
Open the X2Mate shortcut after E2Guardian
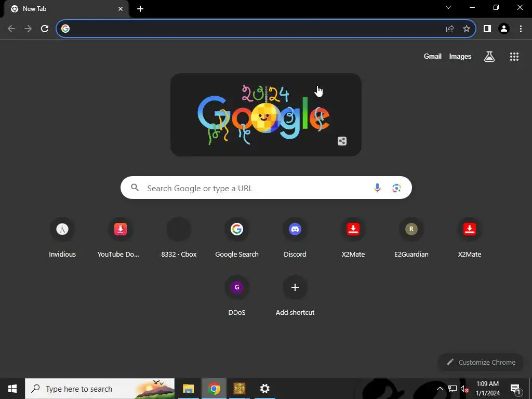click(470, 237)
